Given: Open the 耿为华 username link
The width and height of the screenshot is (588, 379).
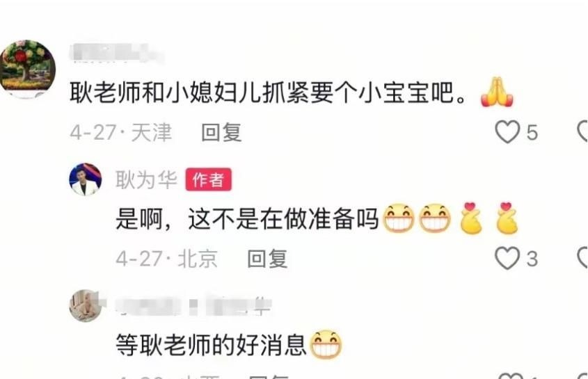Looking at the screenshot, I should (146, 179).
